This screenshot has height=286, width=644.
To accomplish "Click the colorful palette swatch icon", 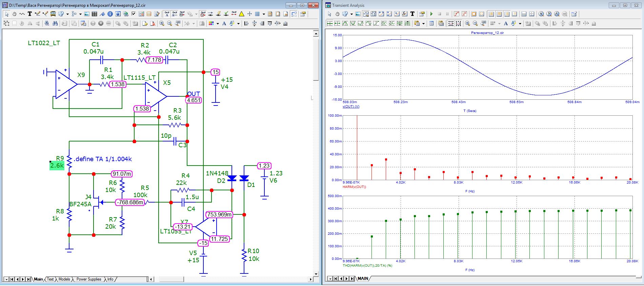I will (x=211, y=23).
